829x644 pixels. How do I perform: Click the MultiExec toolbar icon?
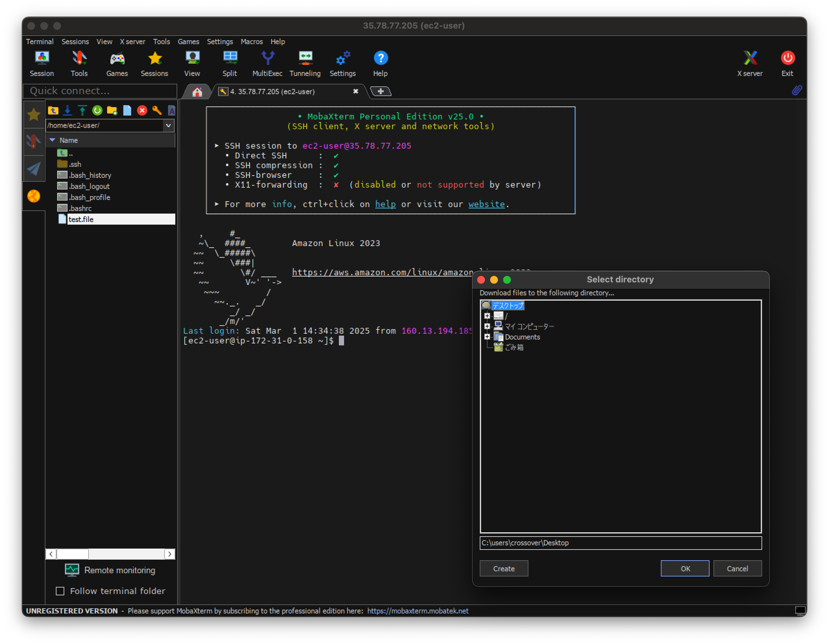pos(267,63)
